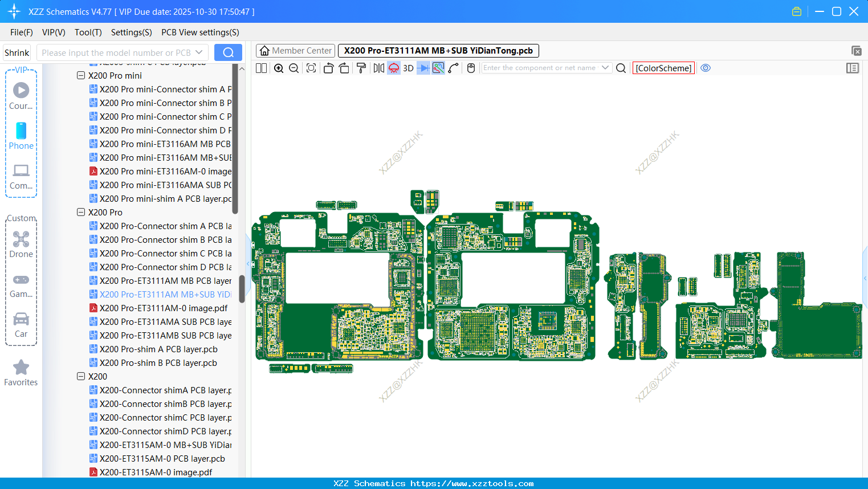Select the paint roller tool

tap(361, 68)
